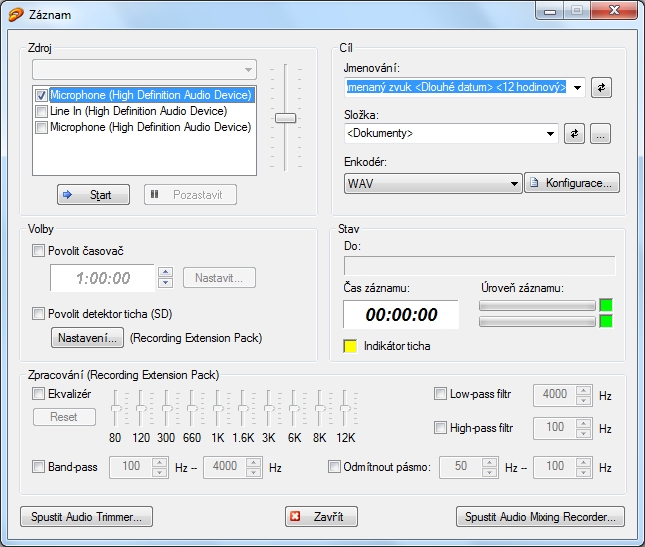Click the source volume slider handle
The height and width of the screenshot is (547, 645).
tap(285, 118)
